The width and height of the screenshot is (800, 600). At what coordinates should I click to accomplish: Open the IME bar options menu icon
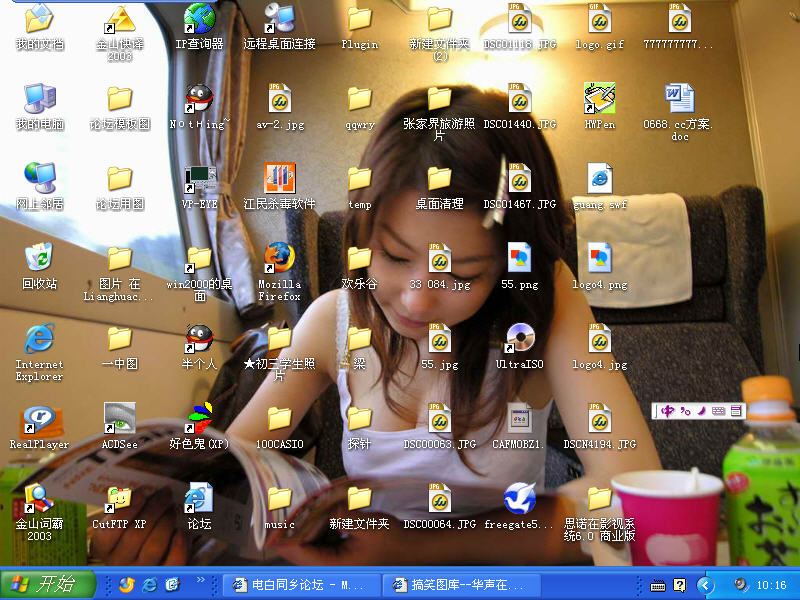pyautogui.click(x=737, y=411)
